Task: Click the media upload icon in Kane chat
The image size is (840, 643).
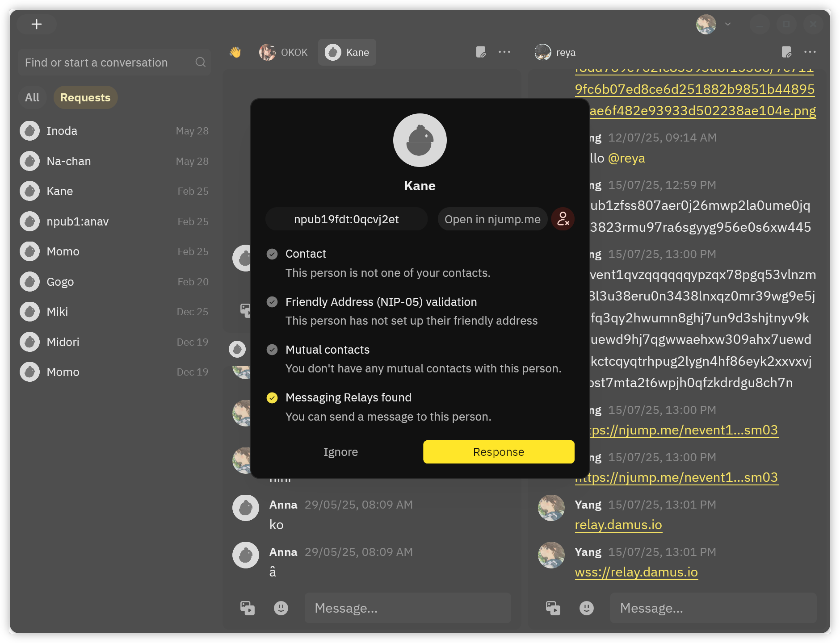Action: pyautogui.click(x=247, y=608)
